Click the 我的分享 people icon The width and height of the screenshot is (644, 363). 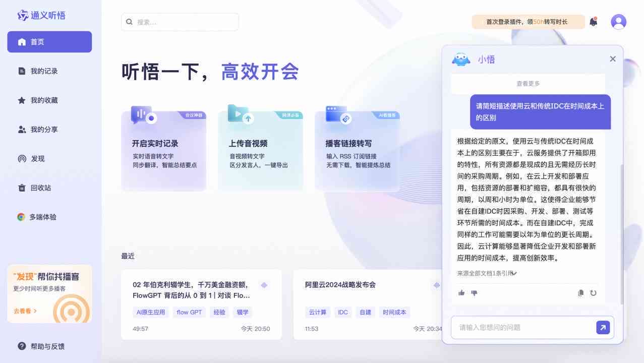(22, 130)
